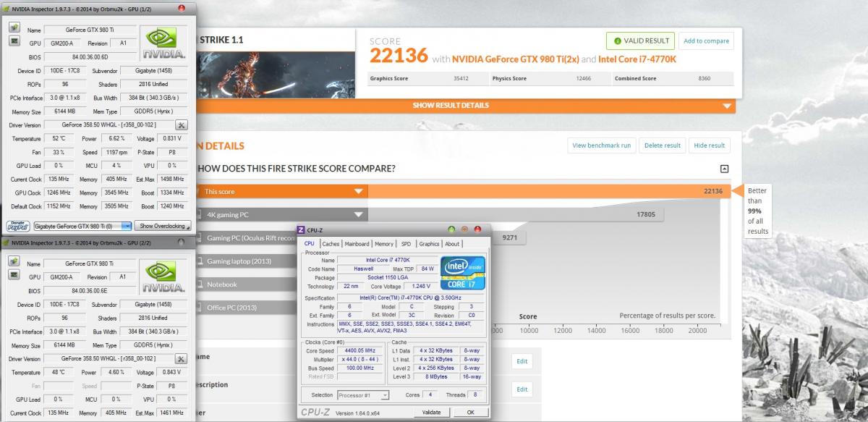Click the Intel Core i7 logo in CPU-Z
868x422 pixels.
click(463, 274)
